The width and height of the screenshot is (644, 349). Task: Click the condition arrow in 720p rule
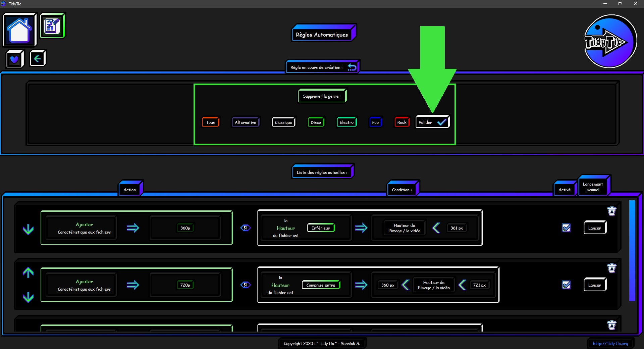(x=361, y=285)
